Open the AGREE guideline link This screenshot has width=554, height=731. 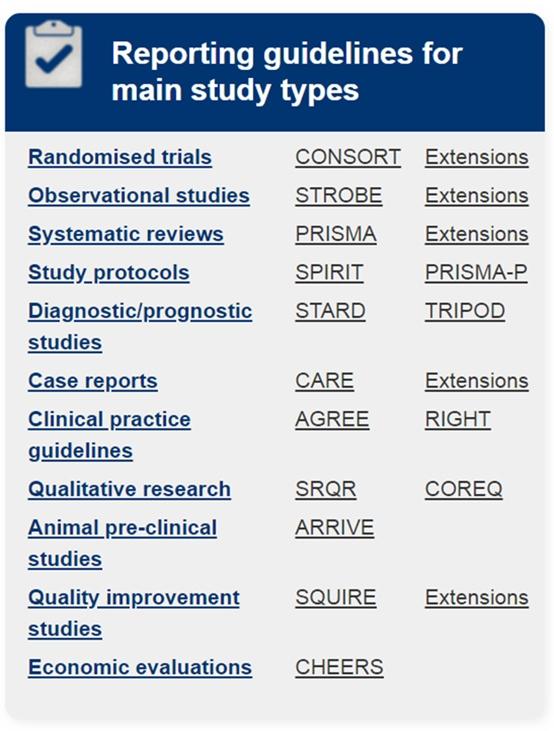coord(332,420)
